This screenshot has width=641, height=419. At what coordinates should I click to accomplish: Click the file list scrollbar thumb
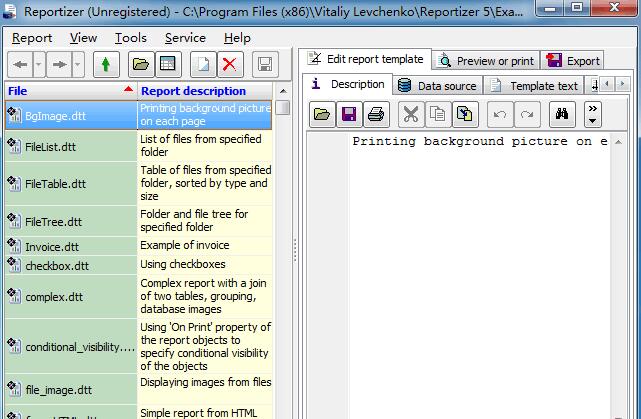pos(282,108)
